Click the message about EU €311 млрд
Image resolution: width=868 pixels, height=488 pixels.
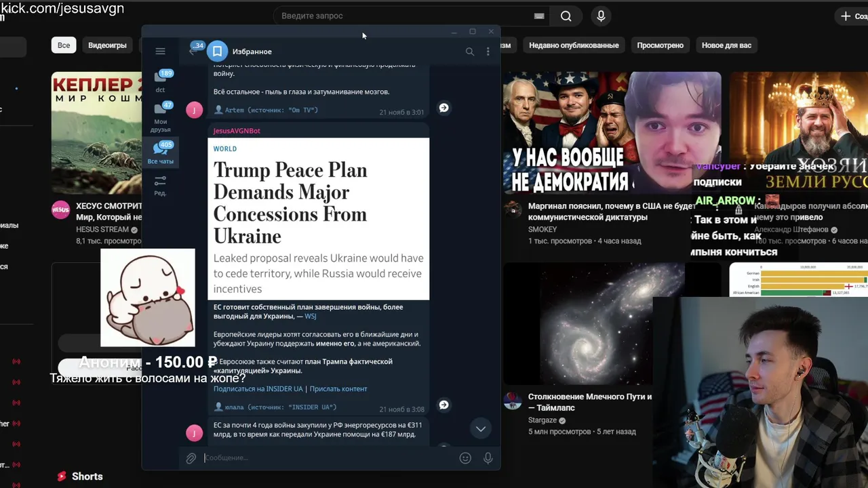(318, 430)
